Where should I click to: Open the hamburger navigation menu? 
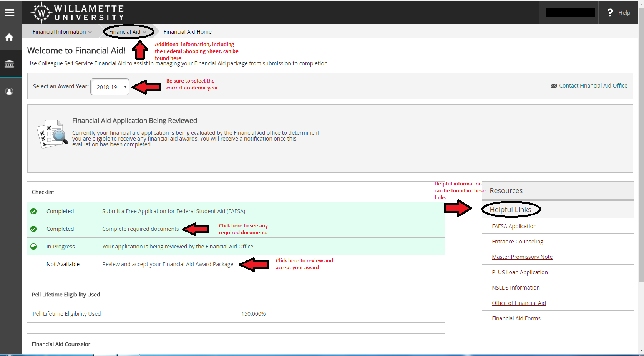[9, 13]
